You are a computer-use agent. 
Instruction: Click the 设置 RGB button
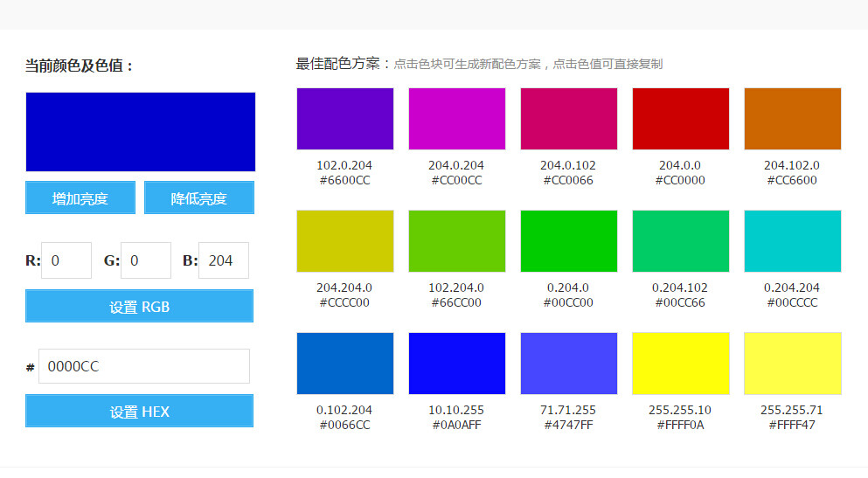pyautogui.click(x=140, y=307)
